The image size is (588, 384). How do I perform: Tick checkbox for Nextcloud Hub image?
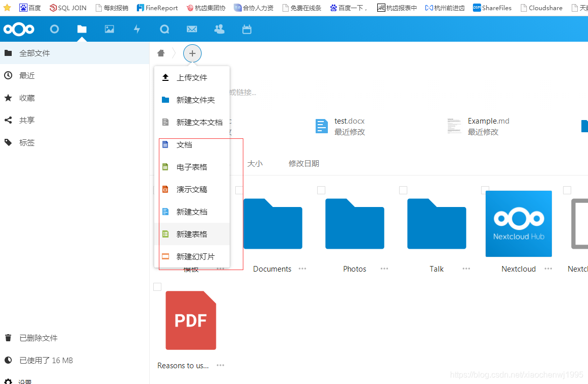tap(485, 190)
